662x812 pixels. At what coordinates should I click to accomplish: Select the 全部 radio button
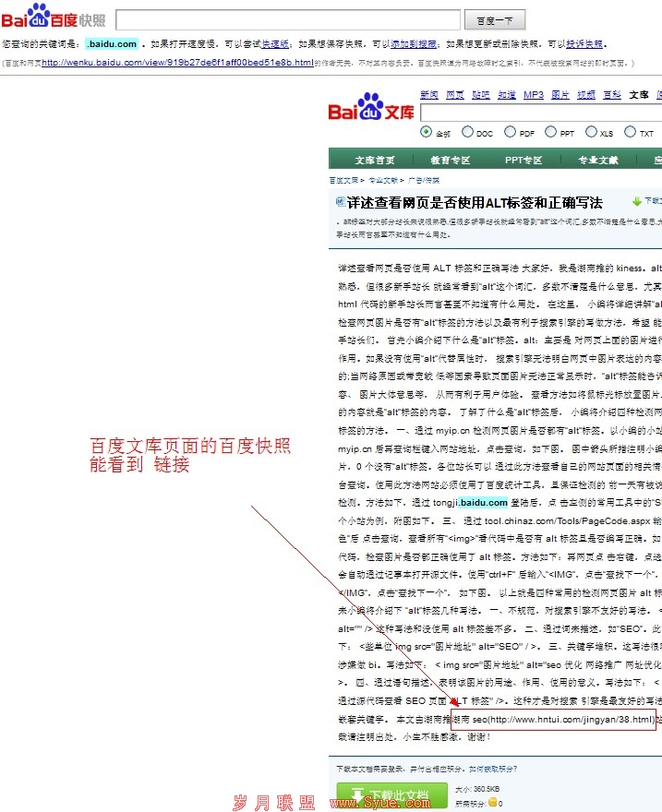pos(427,132)
